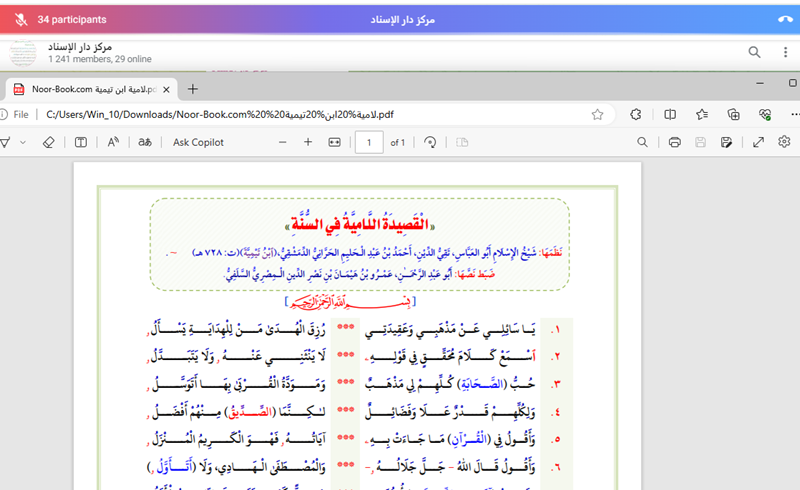Click the red word الصديق in verse 4

click(249, 411)
